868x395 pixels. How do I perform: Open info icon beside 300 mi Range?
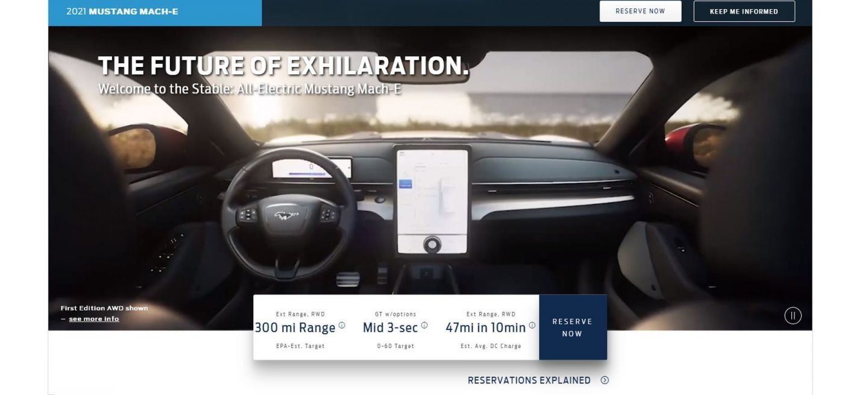point(342,326)
